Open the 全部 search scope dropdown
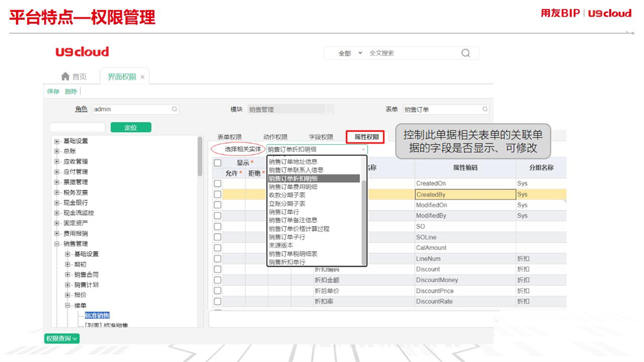Screen dimensions: 644x362 pyautogui.click(x=350, y=53)
